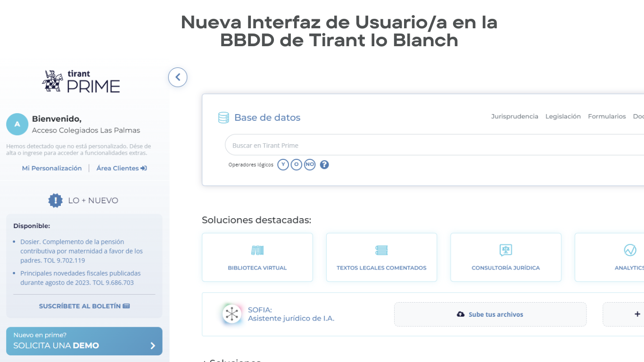Image resolution: width=644 pixels, height=362 pixels.
Task: Click the Analytics chart icon
Action: [630, 250]
